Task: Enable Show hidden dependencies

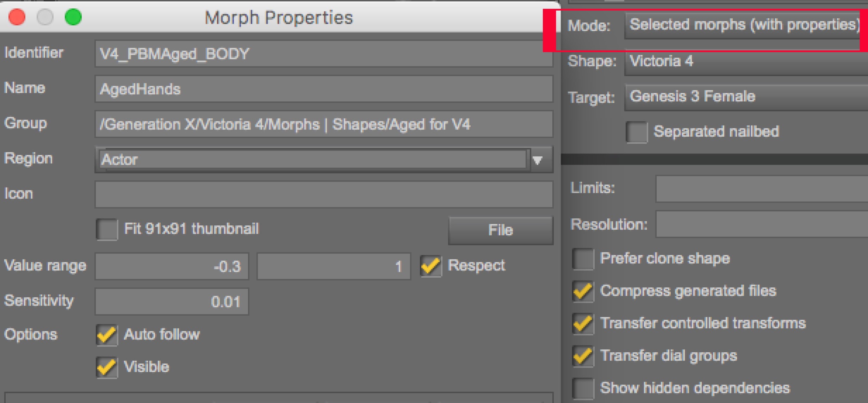Action: coord(583,389)
